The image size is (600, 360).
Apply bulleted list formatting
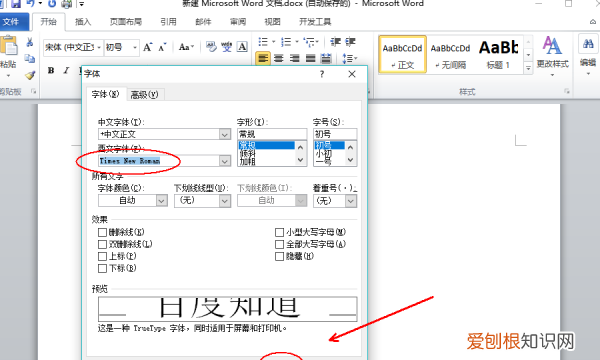coord(263,42)
